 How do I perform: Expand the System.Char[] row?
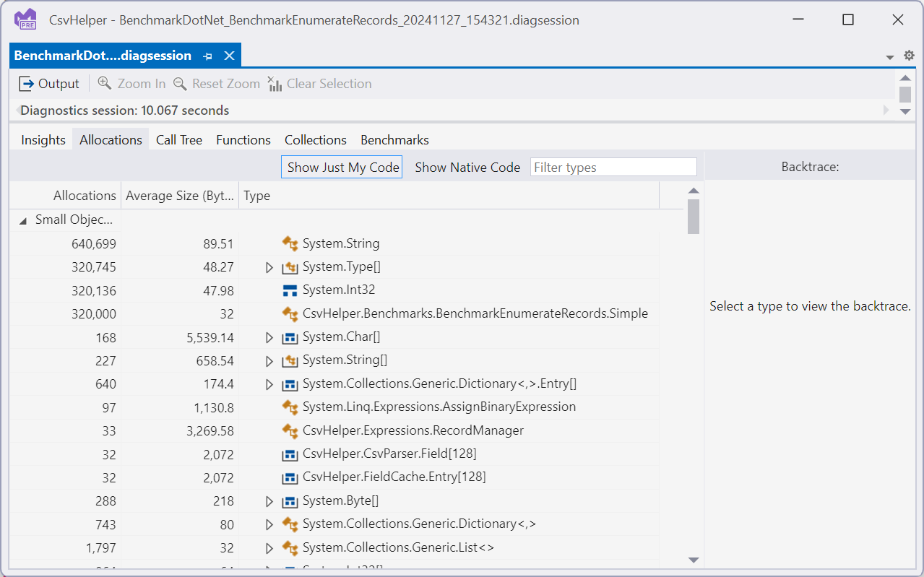[269, 337]
